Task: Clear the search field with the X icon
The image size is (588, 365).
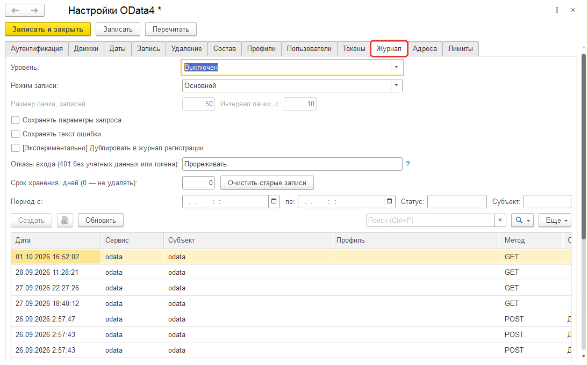Action: 500,221
